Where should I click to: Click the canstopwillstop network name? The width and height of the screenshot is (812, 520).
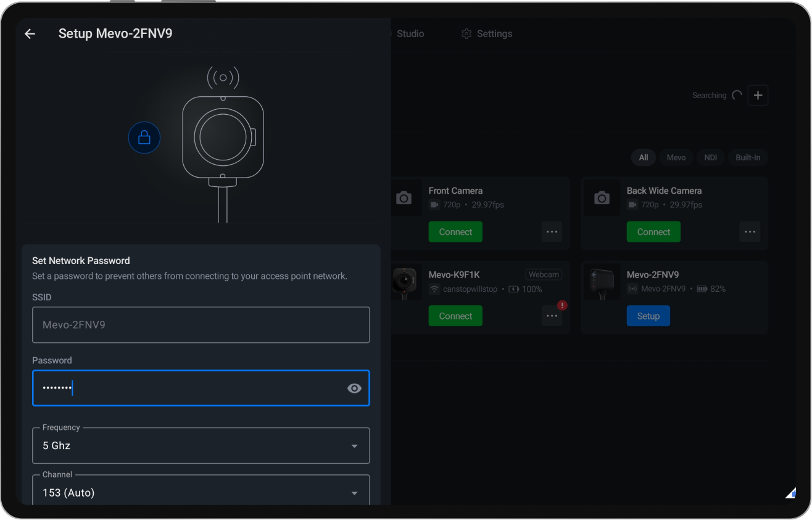(x=470, y=289)
